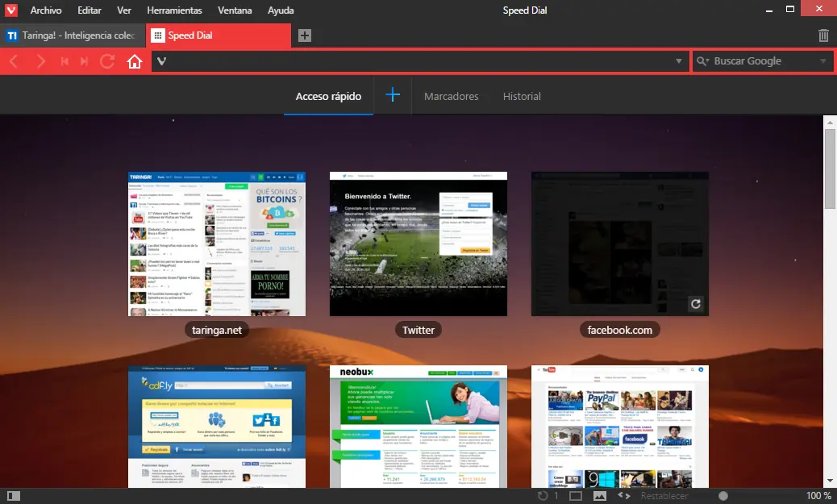Viewport: 837px width, 504px height.
Task: Expand the search engine dropdown arrow
Action: pyautogui.click(x=822, y=61)
